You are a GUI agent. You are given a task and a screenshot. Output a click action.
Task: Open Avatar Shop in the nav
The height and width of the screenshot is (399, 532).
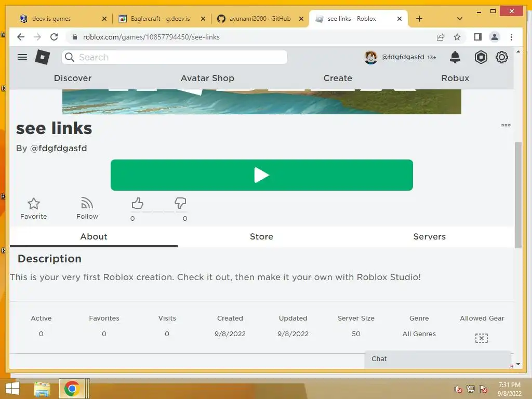[207, 78]
